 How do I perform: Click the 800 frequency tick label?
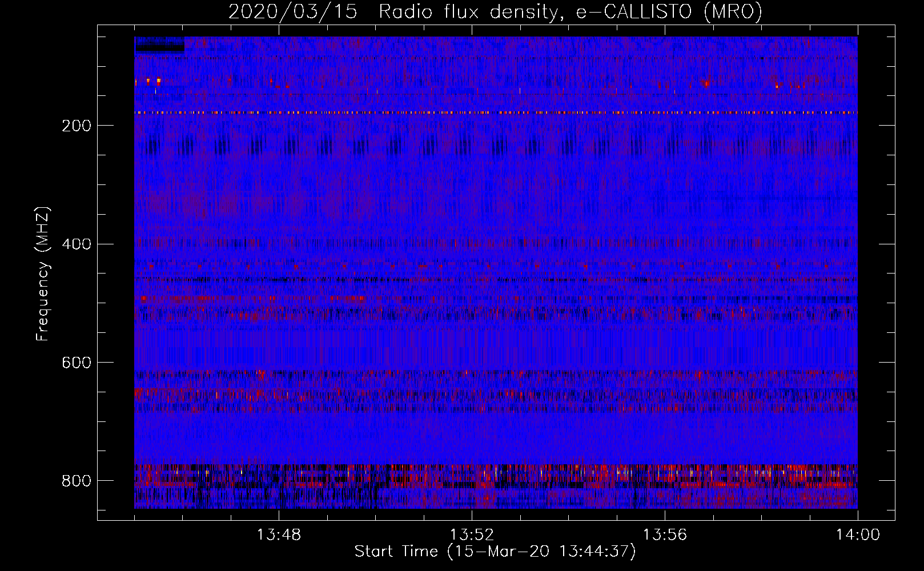pos(77,481)
